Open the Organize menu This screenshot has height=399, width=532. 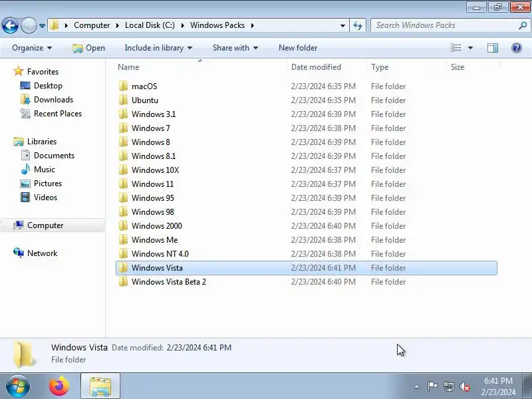[32, 48]
